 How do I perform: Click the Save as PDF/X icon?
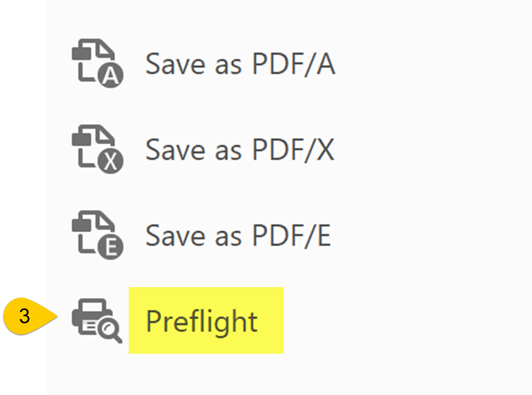point(97,150)
